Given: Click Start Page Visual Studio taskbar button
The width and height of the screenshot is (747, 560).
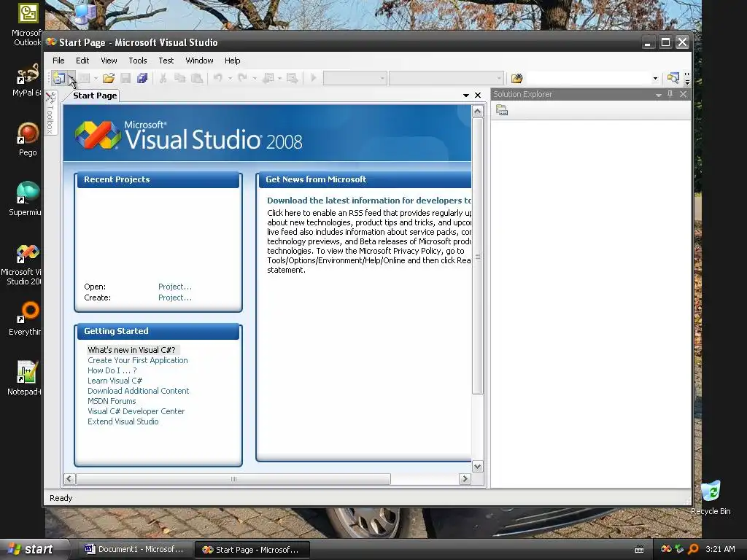Looking at the screenshot, I should pos(252,550).
